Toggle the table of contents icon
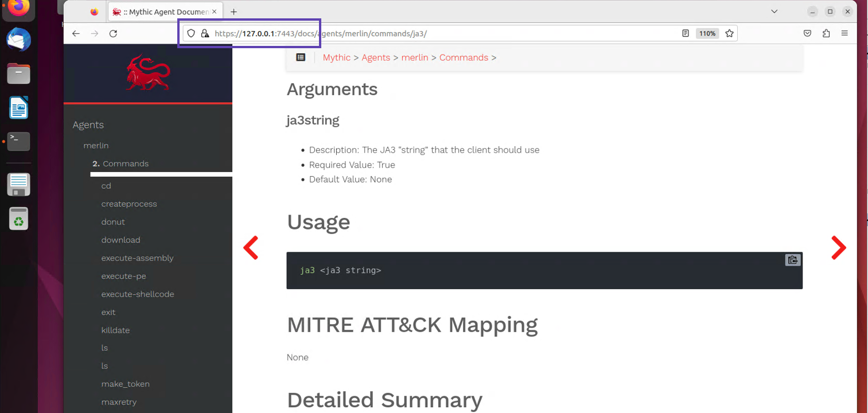Viewport: 868px width, 413px height. (x=301, y=57)
